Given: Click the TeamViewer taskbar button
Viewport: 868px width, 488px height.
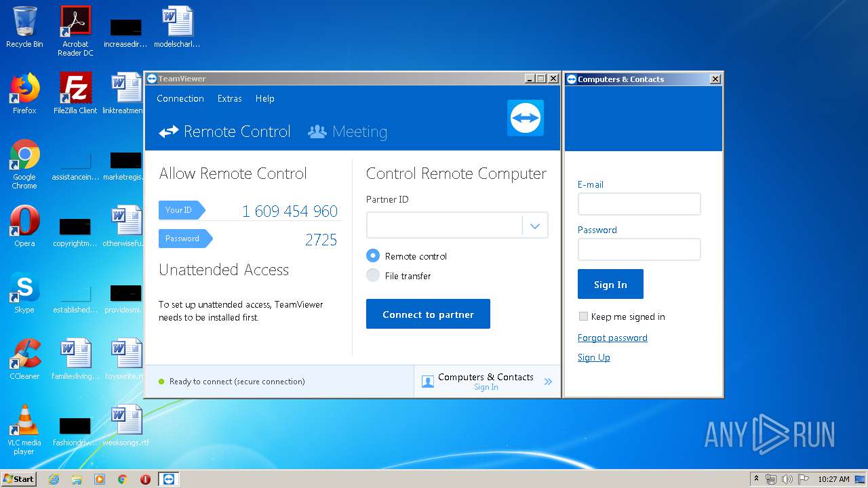Looking at the screenshot, I should 169,479.
